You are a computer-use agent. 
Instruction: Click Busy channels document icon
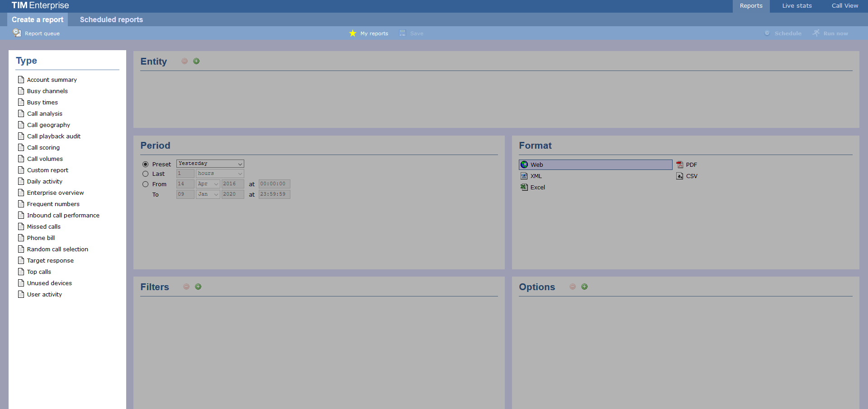21,91
